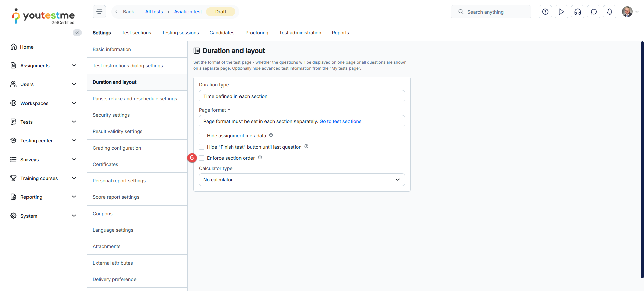Screen dimensions: 644x291
Task: Select the Settings tab
Action: coord(102,33)
